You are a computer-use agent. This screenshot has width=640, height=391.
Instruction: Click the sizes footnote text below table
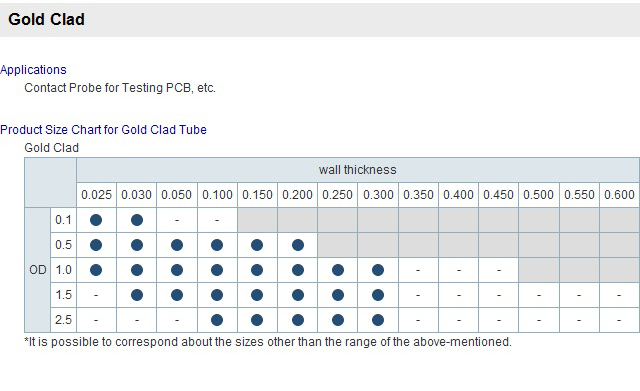(x=268, y=342)
